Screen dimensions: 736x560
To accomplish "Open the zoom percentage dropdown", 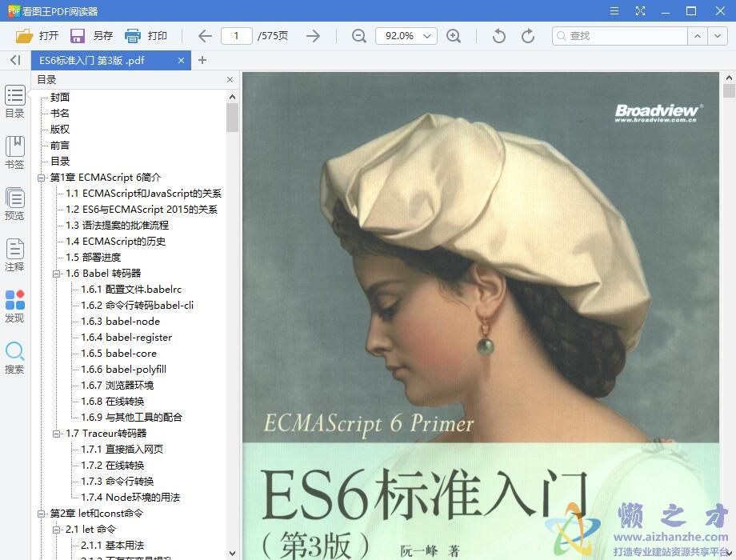I will [427, 36].
